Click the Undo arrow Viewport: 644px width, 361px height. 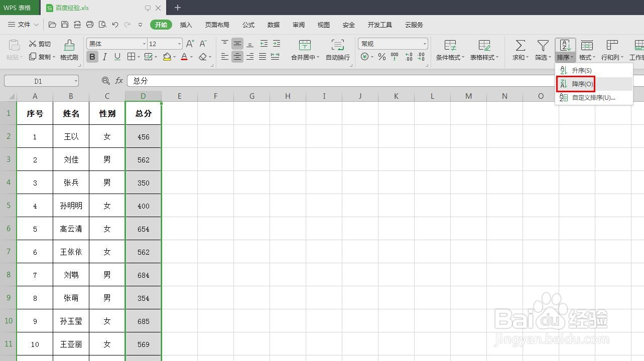pos(115,25)
